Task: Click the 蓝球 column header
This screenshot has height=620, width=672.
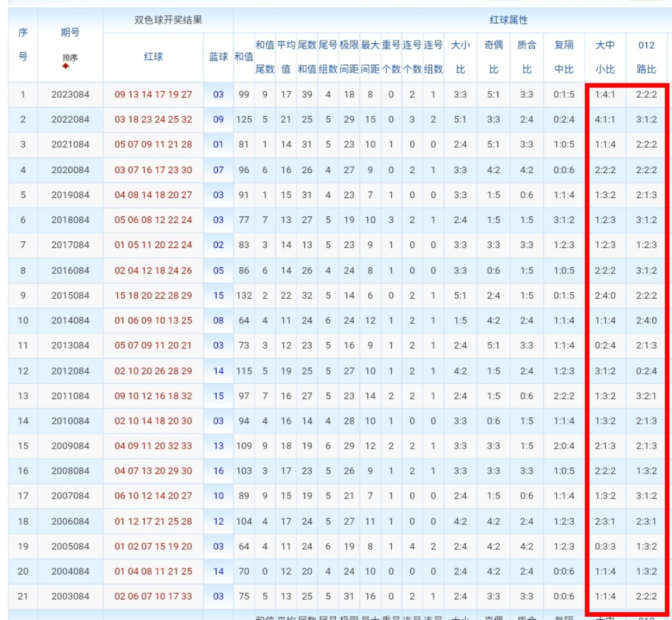Action: (x=218, y=57)
